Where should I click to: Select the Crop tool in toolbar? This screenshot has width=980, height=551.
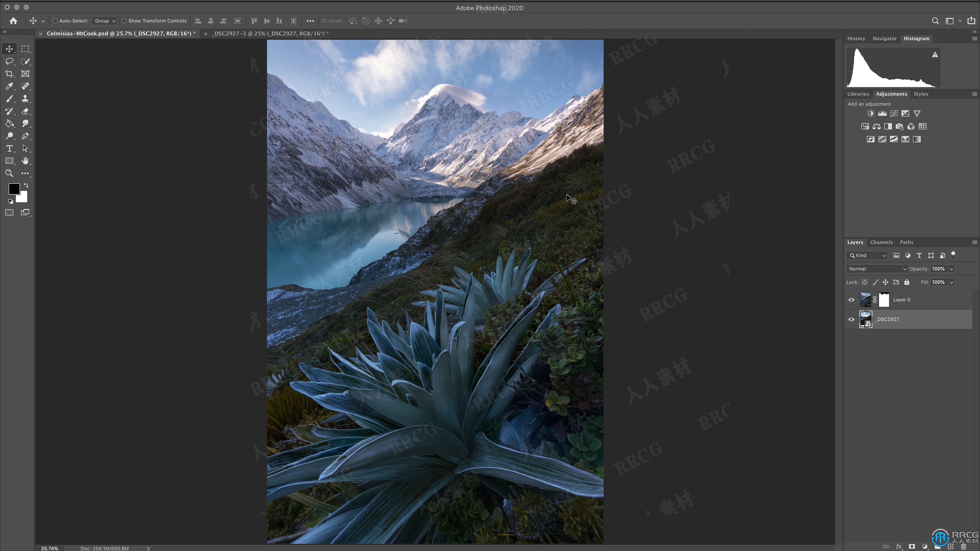[9, 73]
